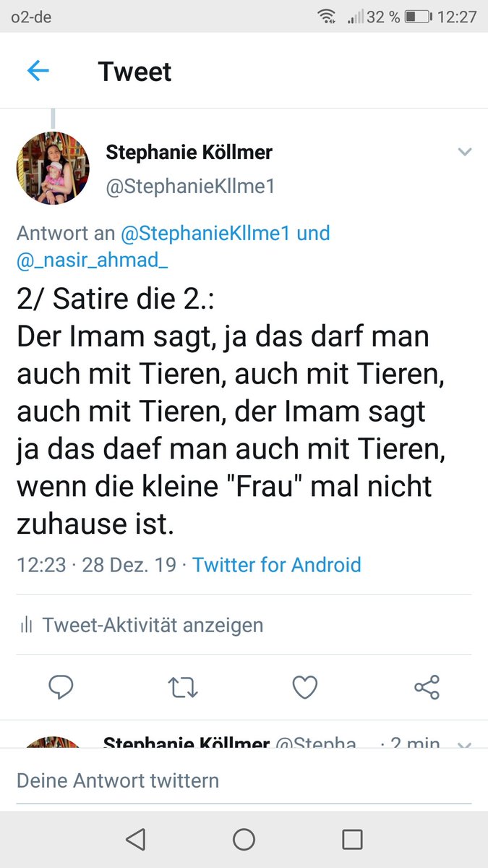
Task: Tap the back arrow icon
Action: coord(38,71)
